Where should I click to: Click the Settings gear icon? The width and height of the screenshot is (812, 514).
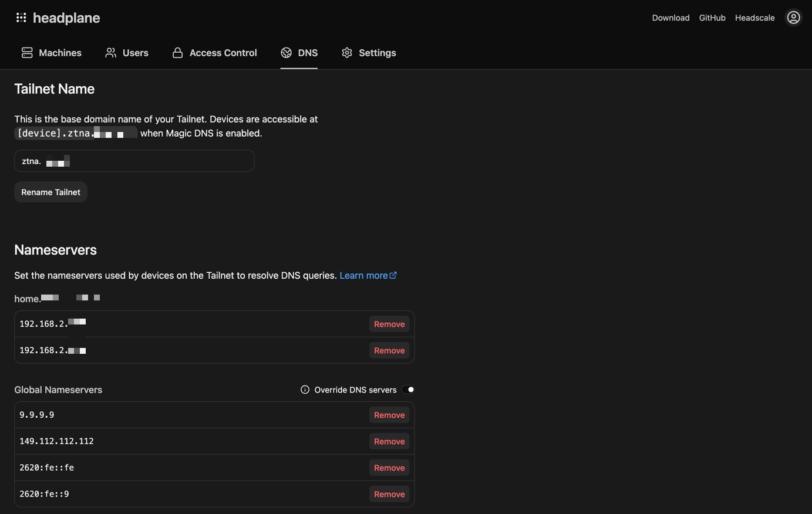tap(347, 53)
